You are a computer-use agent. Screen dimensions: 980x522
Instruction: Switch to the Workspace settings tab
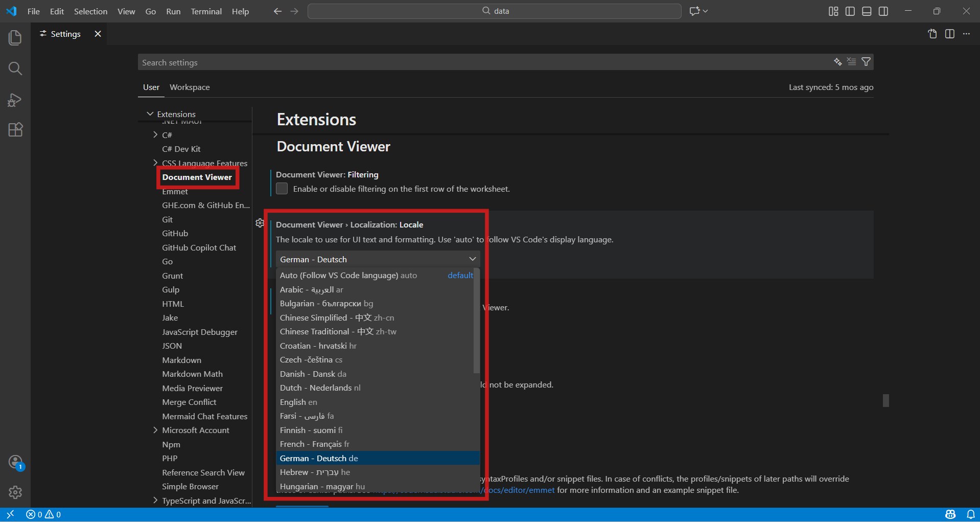point(189,87)
